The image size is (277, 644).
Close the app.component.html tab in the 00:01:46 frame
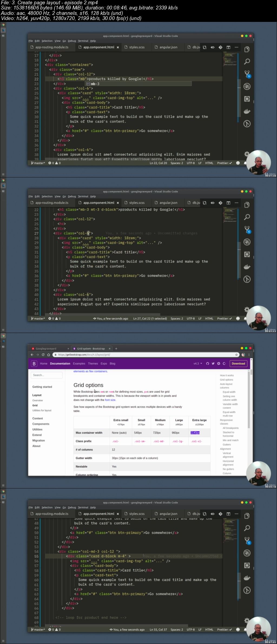click(118, 47)
